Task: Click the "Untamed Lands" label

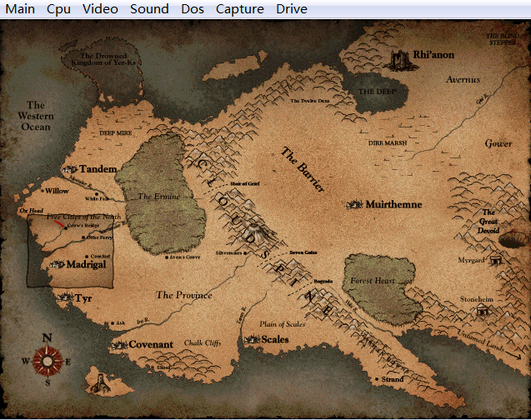Action: pos(481,341)
